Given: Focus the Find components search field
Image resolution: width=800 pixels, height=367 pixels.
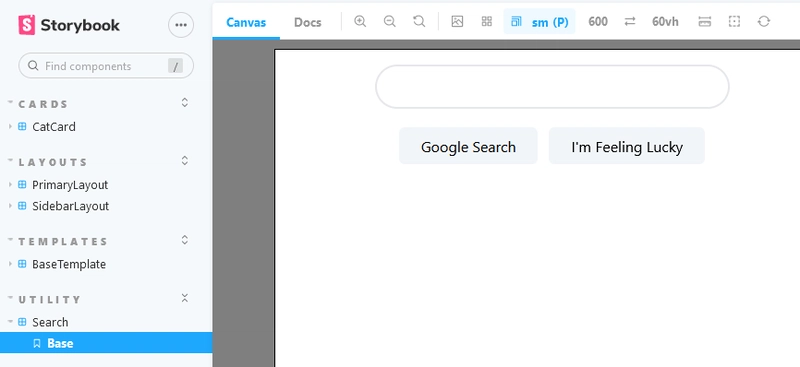Looking at the screenshot, I should coord(106,66).
